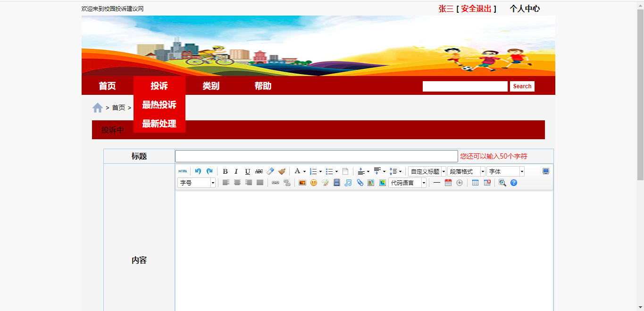Open the editor help question-mark icon
Viewport: 644px width, 311px height.
pos(514,183)
